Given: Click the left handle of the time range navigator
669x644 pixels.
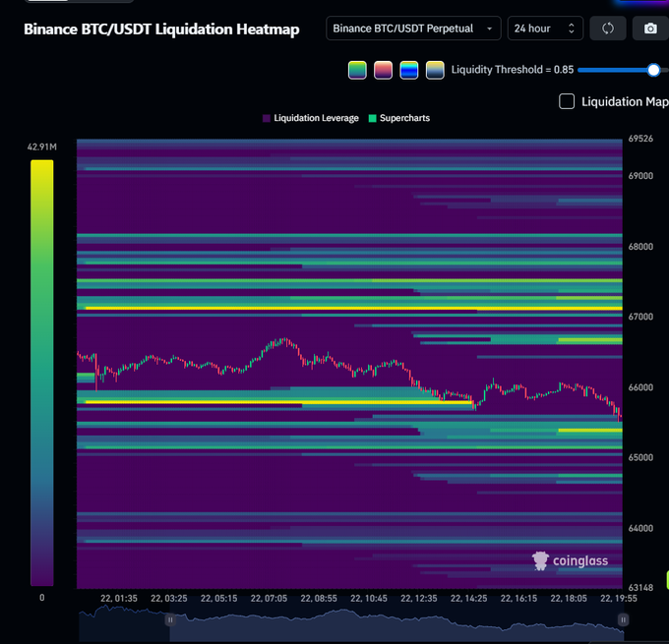Looking at the screenshot, I should (x=170, y=619).
